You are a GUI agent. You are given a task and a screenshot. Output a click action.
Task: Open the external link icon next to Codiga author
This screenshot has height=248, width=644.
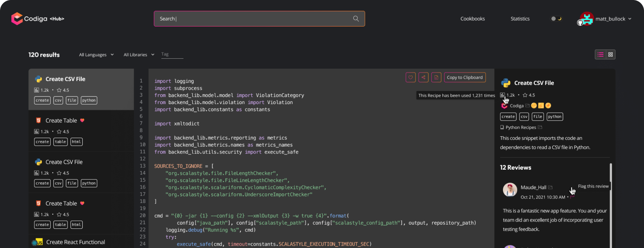pos(527,105)
